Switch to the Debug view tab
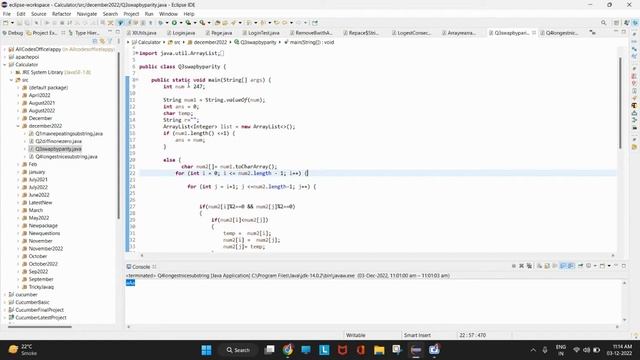 point(13,33)
